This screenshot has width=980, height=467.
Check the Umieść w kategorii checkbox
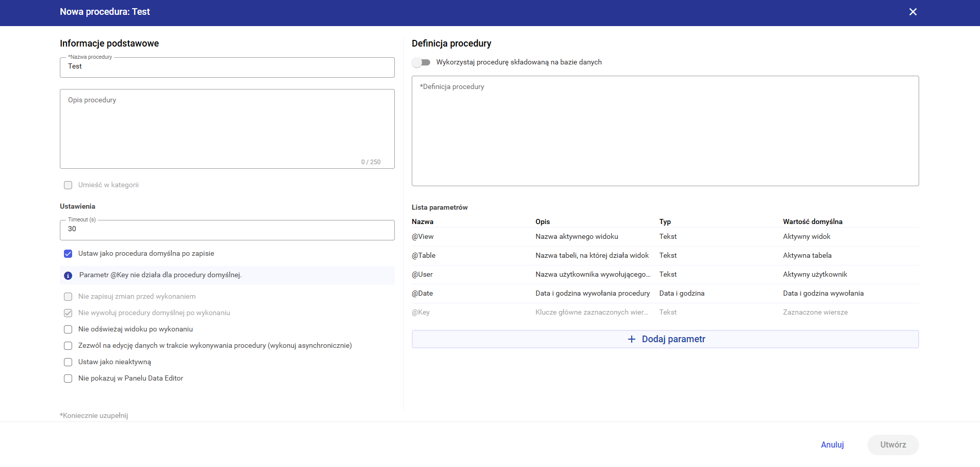click(68, 185)
